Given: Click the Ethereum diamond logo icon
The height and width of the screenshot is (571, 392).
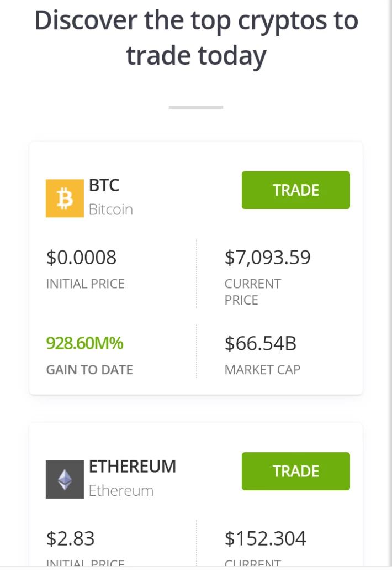Looking at the screenshot, I should click(x=65, y=479).
